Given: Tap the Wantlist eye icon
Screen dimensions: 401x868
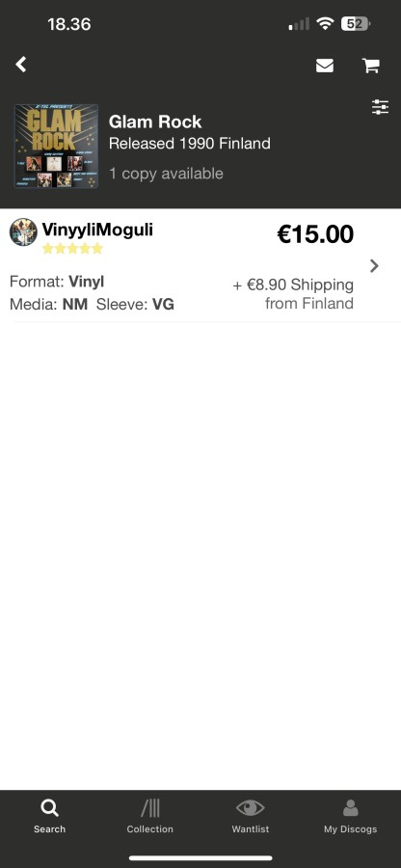Looking at the screenshot, I should pos(250,808).
